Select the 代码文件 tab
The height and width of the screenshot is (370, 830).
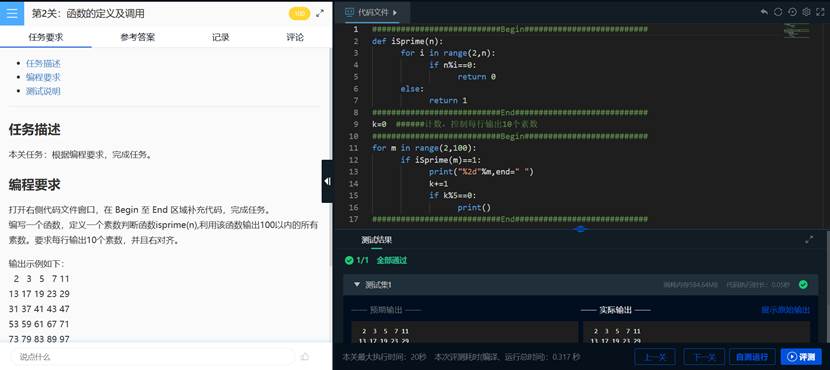[372, 12]
